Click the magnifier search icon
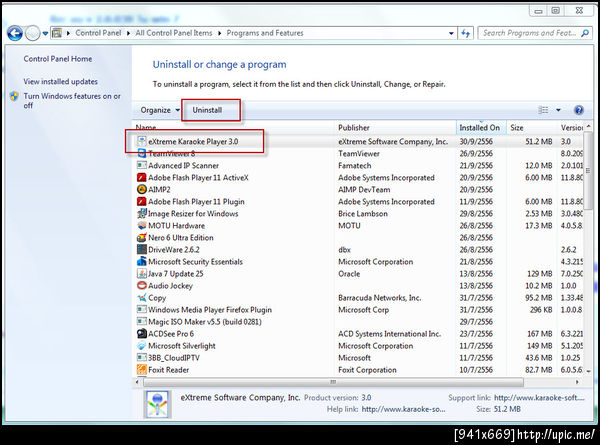 (x=585, y=33)
